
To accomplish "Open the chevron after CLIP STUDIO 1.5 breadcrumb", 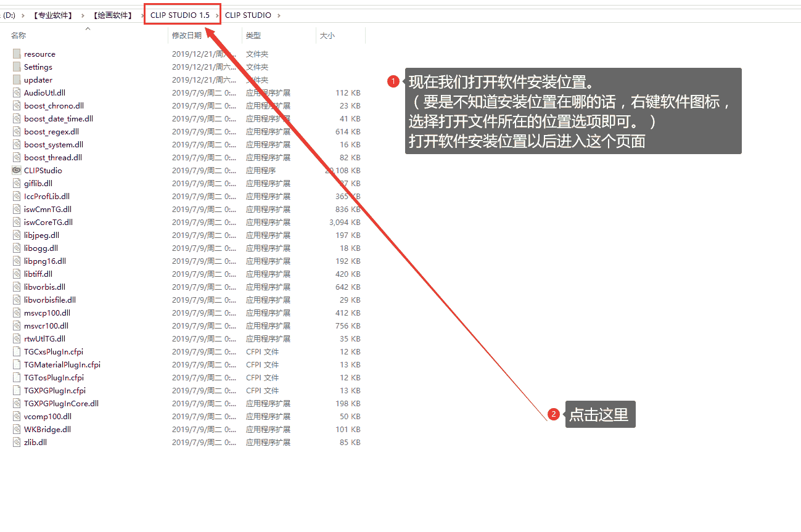I will [217, 15].
